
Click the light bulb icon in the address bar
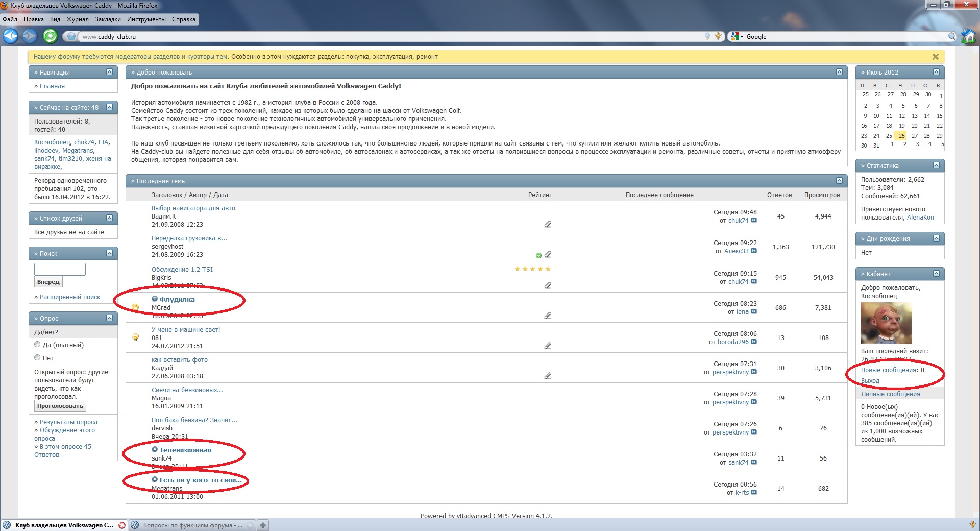click(x=707, y=36)
